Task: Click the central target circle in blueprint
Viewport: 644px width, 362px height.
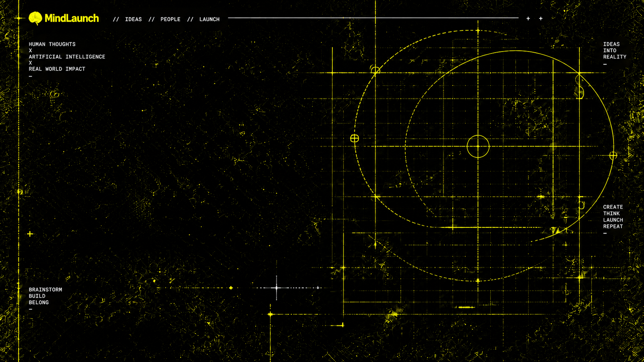Action: point(478,146)
